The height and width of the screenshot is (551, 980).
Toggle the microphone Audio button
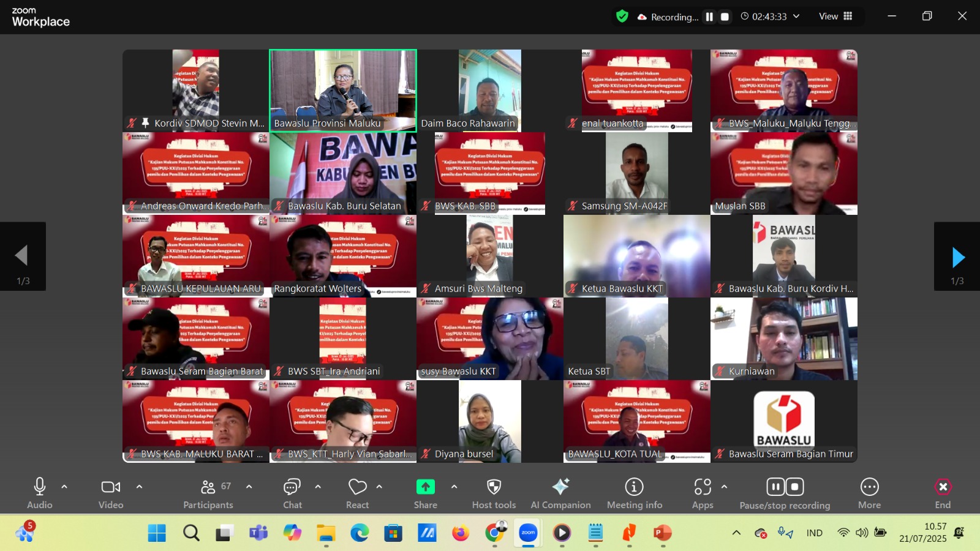tap(40, 487)
